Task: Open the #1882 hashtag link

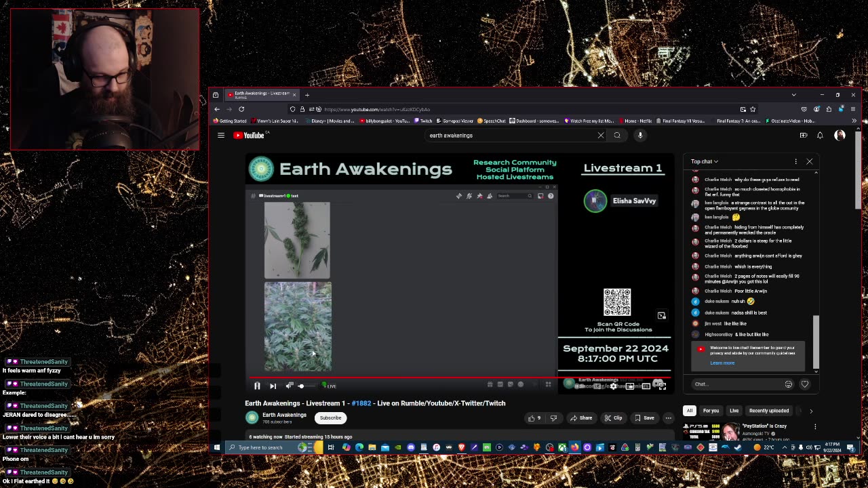Action: 361,403
